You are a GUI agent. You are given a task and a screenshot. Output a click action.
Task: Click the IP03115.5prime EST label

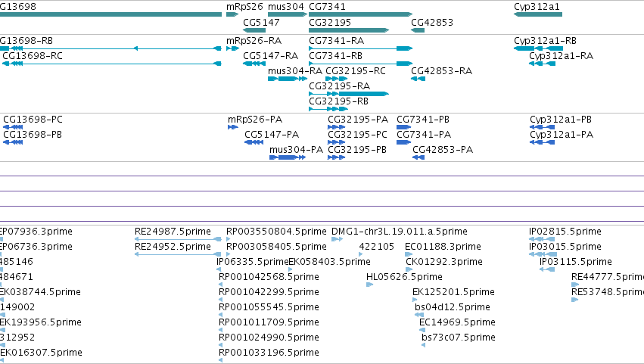click(576, 262)
